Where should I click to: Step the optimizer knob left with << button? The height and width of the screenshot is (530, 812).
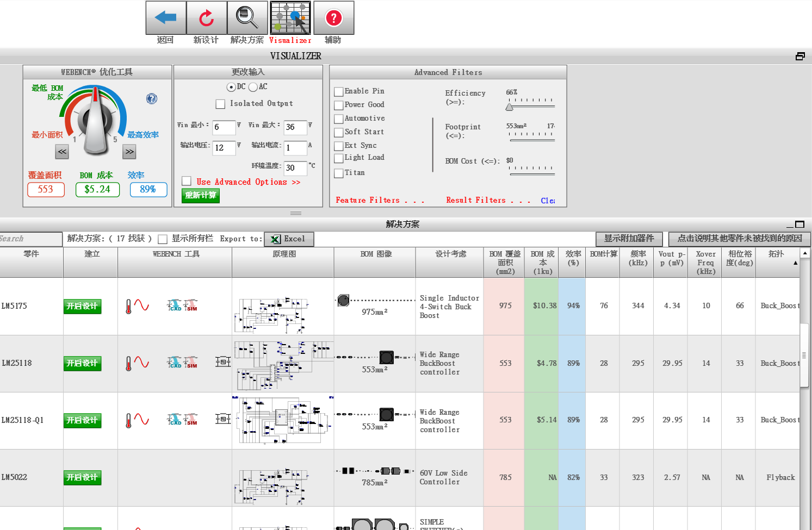(63, 152)
